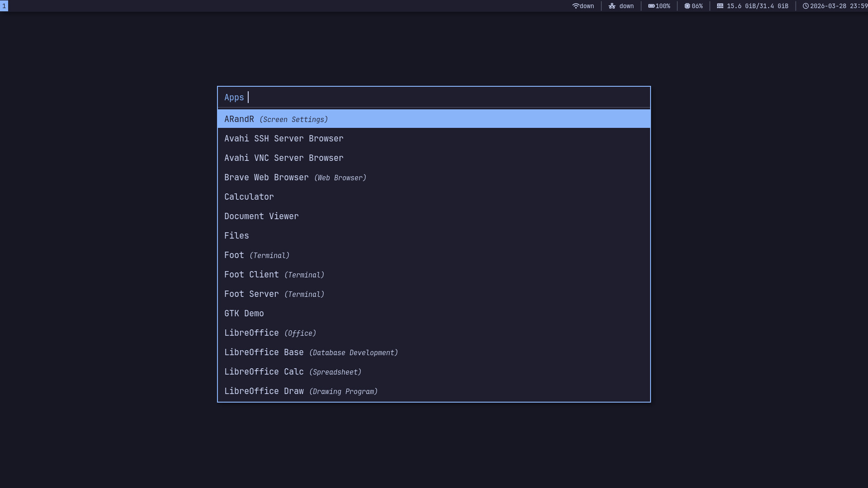This screenshot has width=868, height=488.
Task: Click the Wi-Fi status icon in the bar
Action: [x=576, y=6]
